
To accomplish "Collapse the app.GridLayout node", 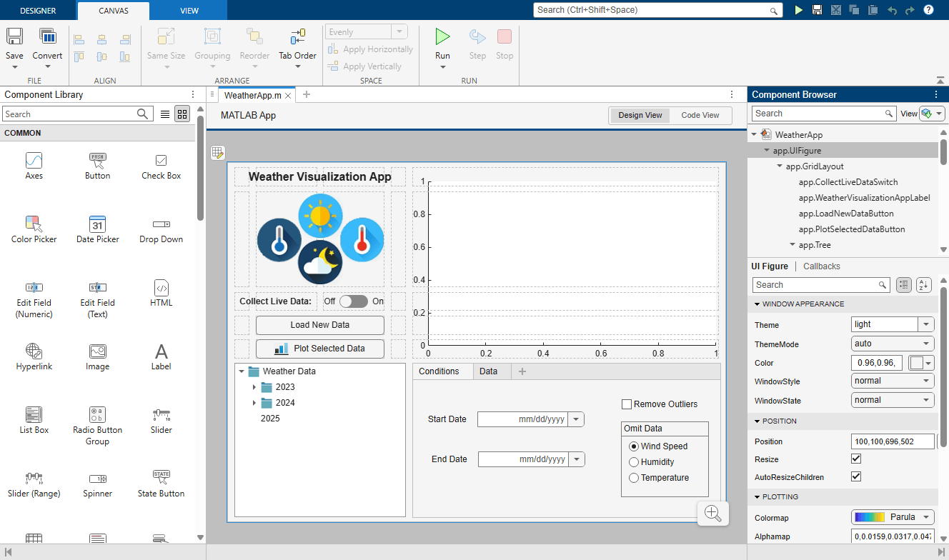I will pos(780,166).
